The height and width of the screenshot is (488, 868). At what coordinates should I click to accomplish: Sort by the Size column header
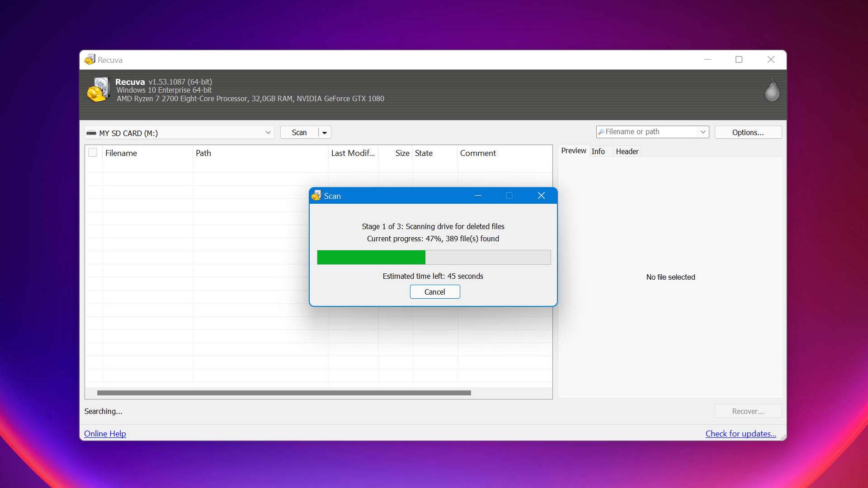[x=396, y=153]
